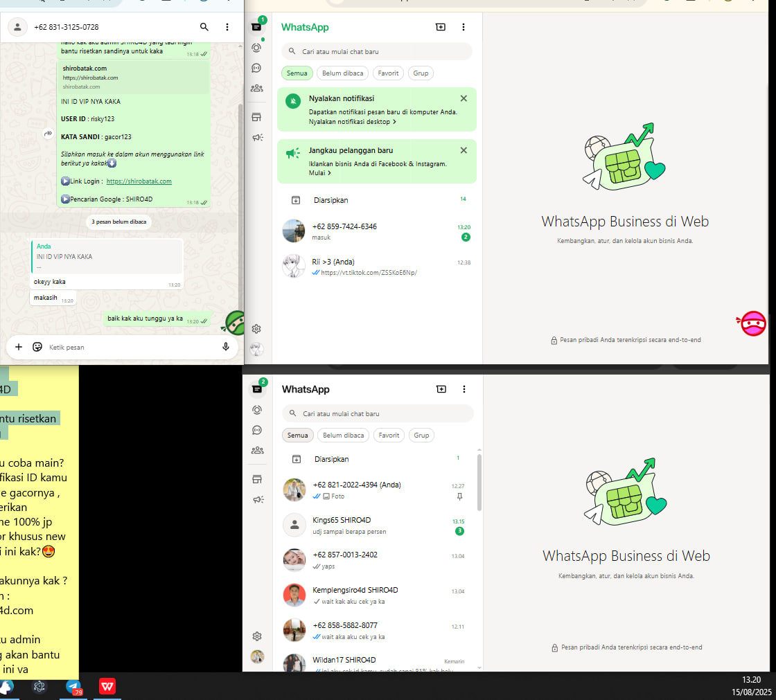Open Advertise megaphone icon, upper window
Viewport: 776px width, 700px height.
[x=257, y=138]
